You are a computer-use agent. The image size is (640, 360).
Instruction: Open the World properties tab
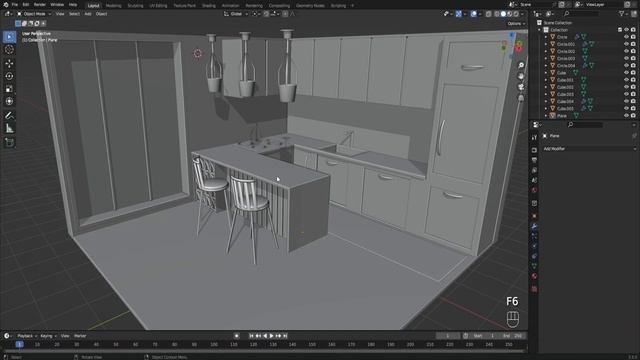point(534,190)
